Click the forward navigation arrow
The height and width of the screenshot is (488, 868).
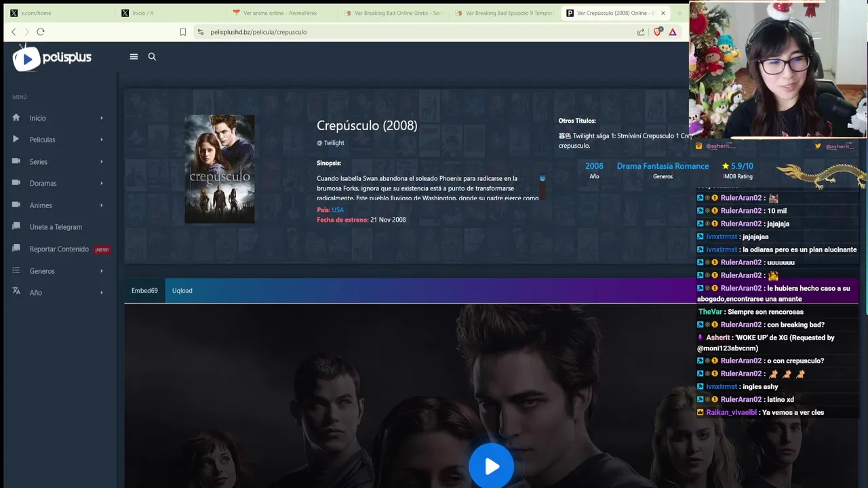(x=26, y=32)
